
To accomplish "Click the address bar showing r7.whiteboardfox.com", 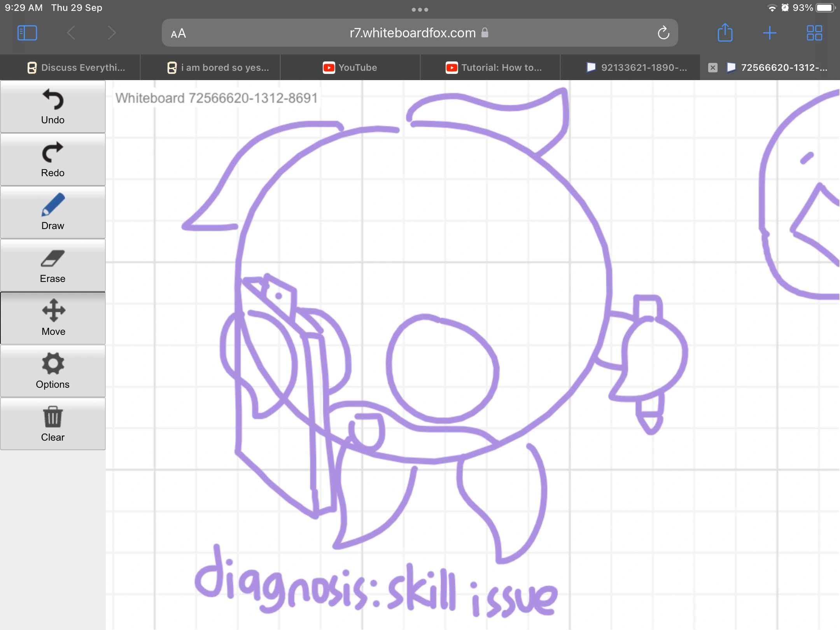I will pos(412,33).
